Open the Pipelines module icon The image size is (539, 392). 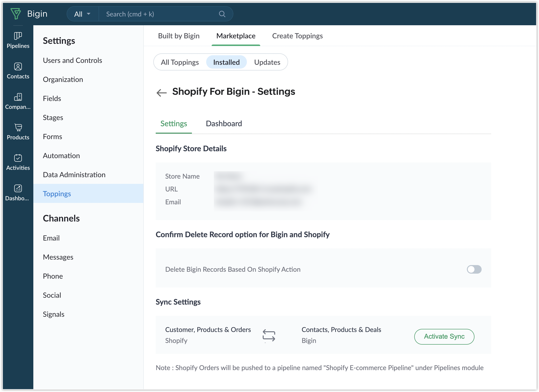[18, 36]
